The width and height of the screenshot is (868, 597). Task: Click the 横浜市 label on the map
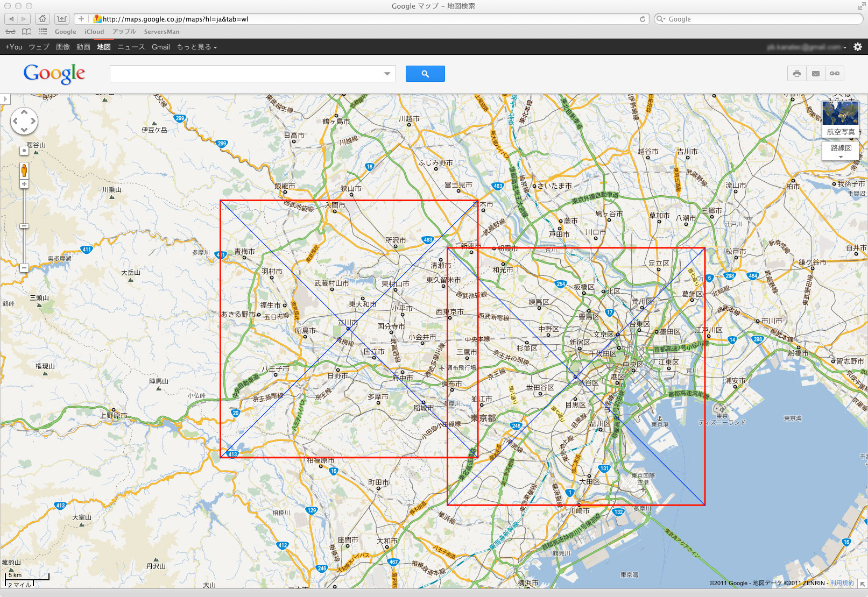pos(528,582)
